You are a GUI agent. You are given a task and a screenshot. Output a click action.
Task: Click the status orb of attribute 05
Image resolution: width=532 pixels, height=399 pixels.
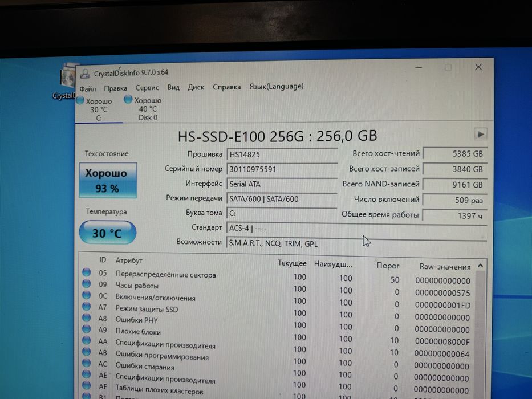(87, 272)
